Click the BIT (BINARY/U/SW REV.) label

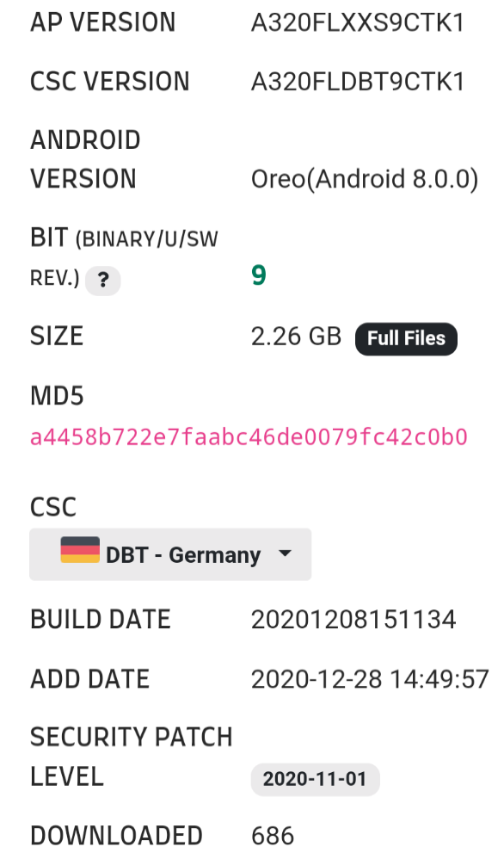tap(124, 258)
